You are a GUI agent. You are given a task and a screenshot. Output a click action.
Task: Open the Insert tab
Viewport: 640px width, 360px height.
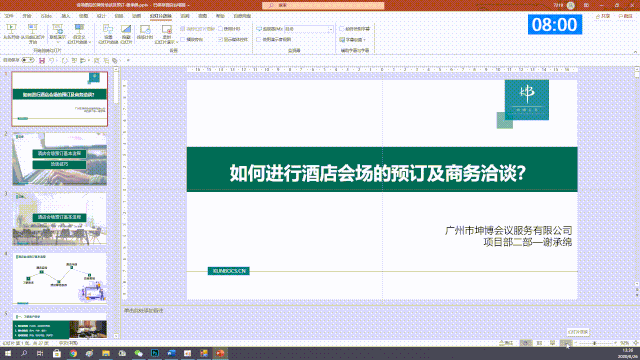[65, 16]
